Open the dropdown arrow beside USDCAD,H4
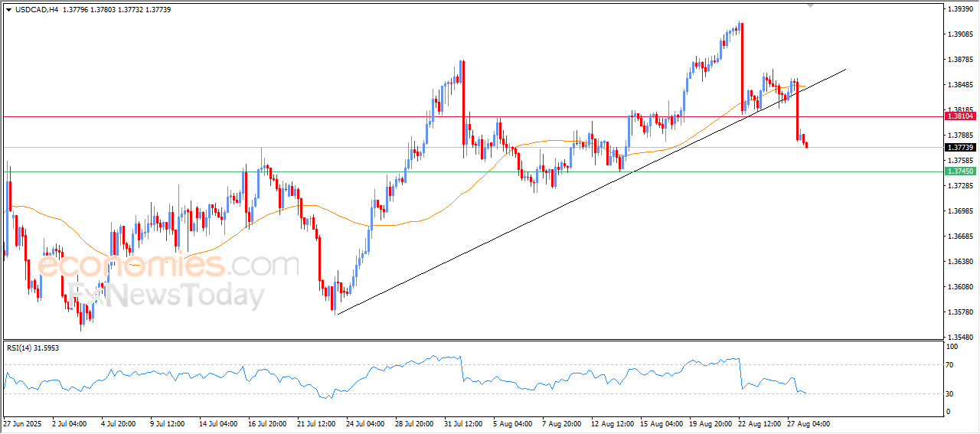Viewport: 980px width, 434px height. pyautogui.click(x=9, y=9)
